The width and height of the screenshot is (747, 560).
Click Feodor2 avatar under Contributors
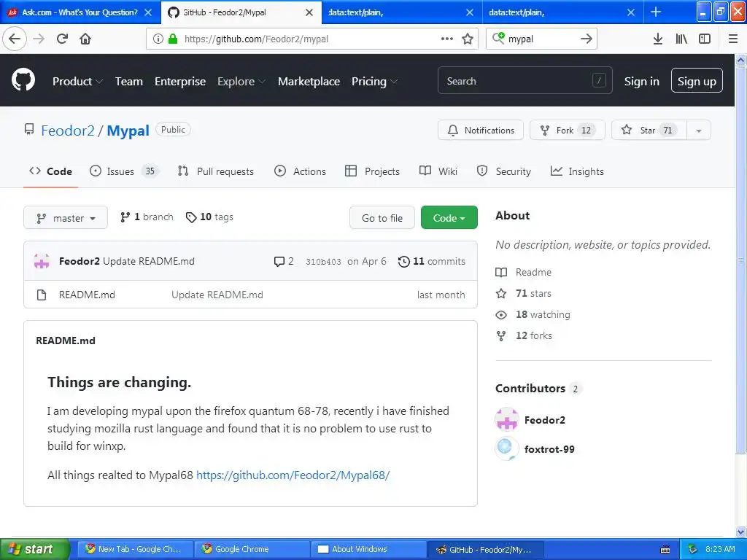click(506, 419)
